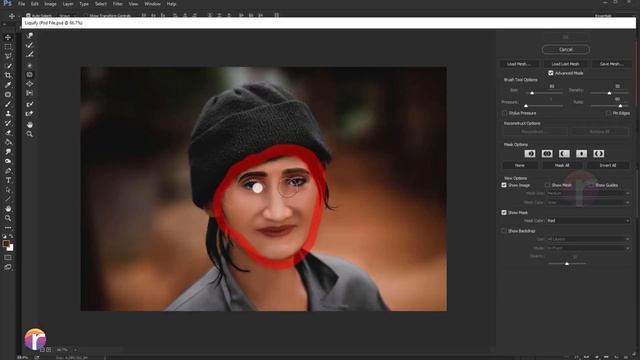640x360 pixels.
Task: Open the Edit menu
Action: pyautogui.click(x=35, y=4)
